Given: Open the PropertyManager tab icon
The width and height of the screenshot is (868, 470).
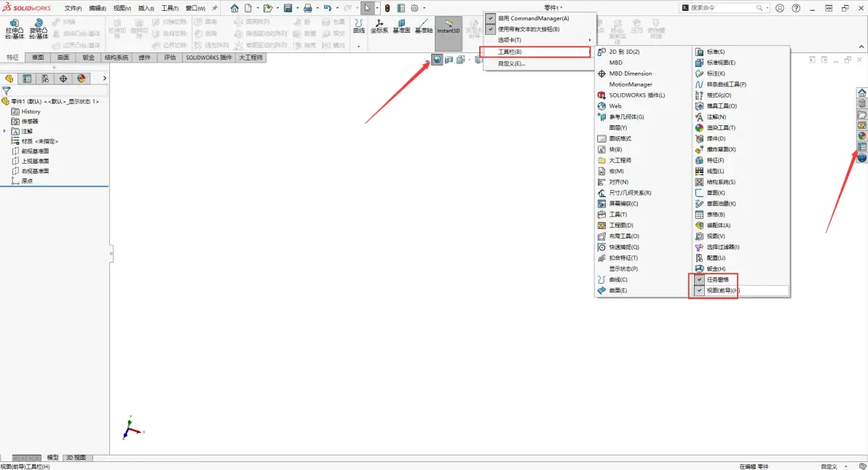Looking at the screenshot, I should pos(27,79).
